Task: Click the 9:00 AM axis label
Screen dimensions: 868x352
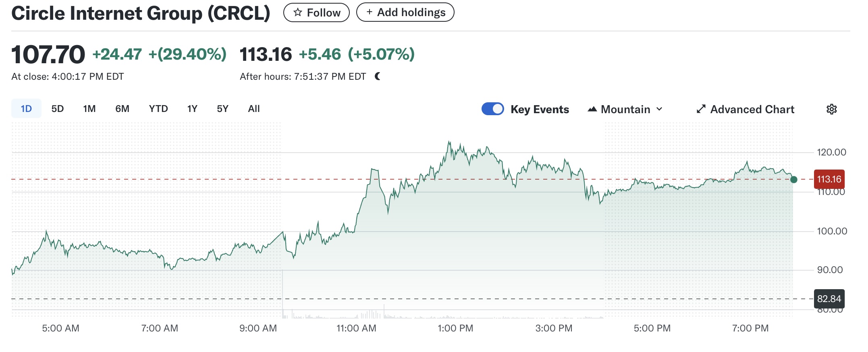Action: [258, 328]
